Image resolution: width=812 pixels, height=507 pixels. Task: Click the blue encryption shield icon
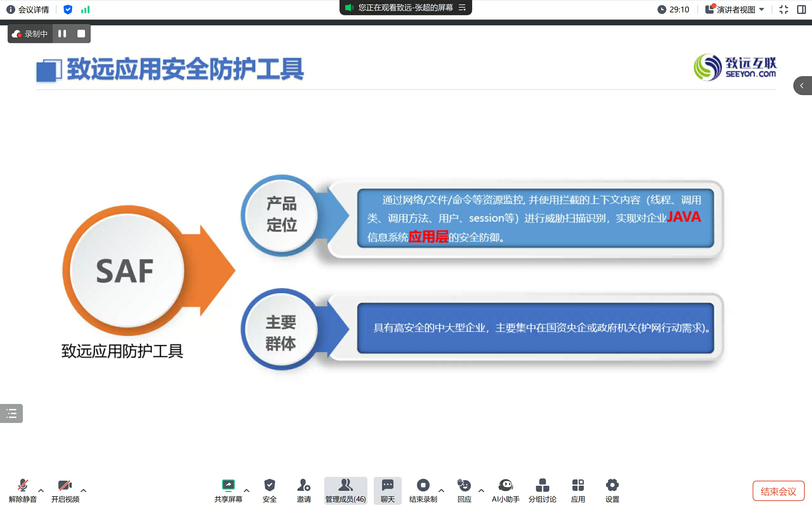68,10
